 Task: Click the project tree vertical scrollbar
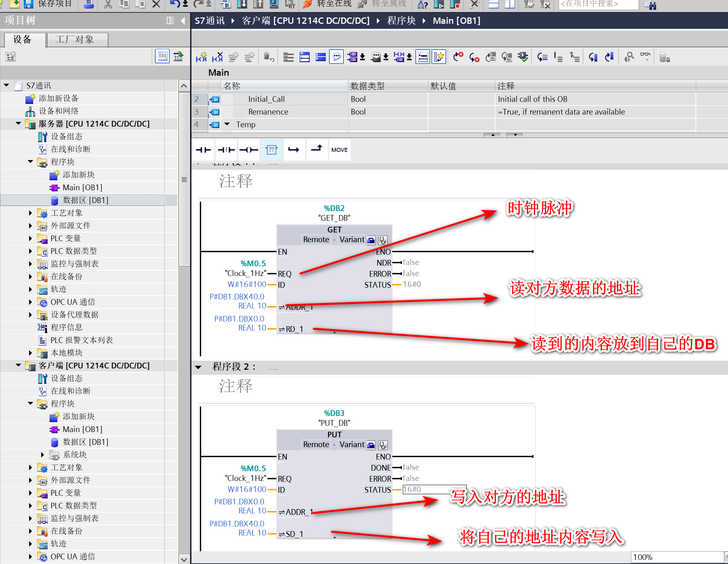(184, 179)
